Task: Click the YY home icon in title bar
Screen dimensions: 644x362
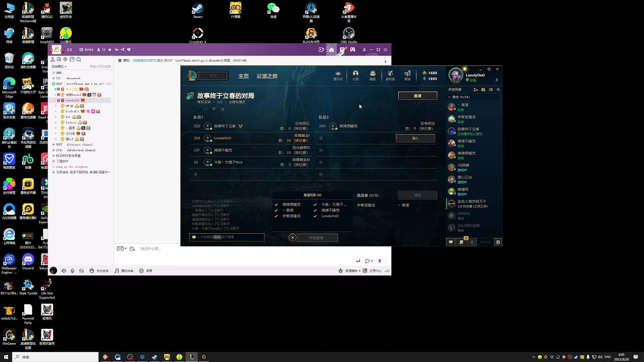Action: click(x=331, y=50)
